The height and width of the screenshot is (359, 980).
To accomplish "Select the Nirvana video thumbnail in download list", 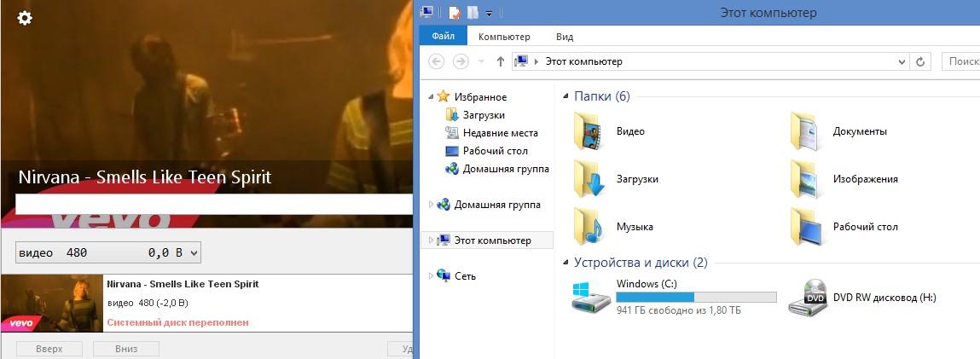I will pyautogui.click(x=52, y=303).
